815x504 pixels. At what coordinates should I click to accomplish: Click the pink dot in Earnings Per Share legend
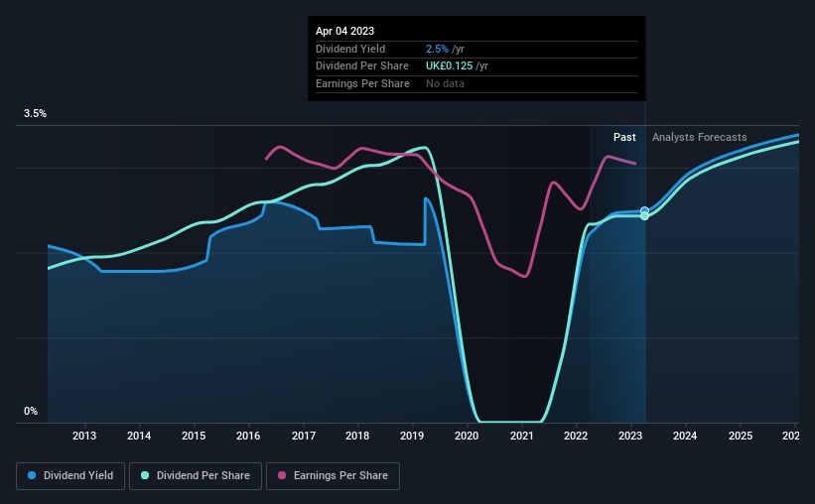pyautogui.click(x=282, y=475)
